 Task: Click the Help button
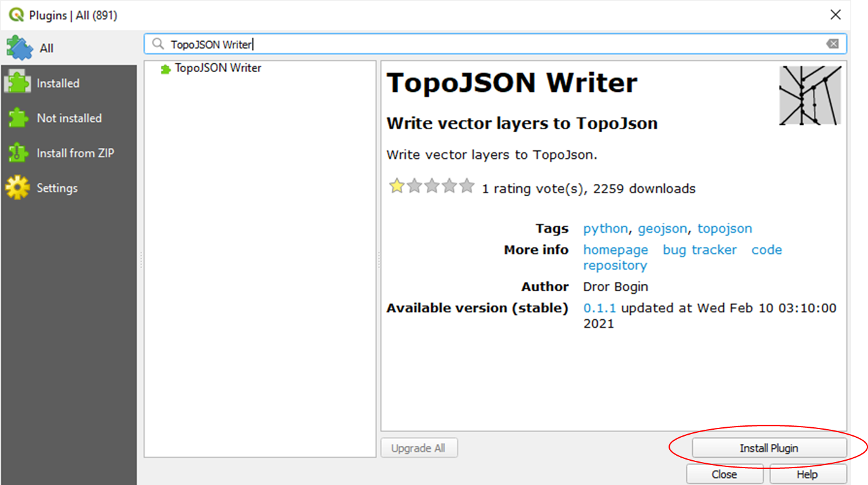[x=807, y=474]
